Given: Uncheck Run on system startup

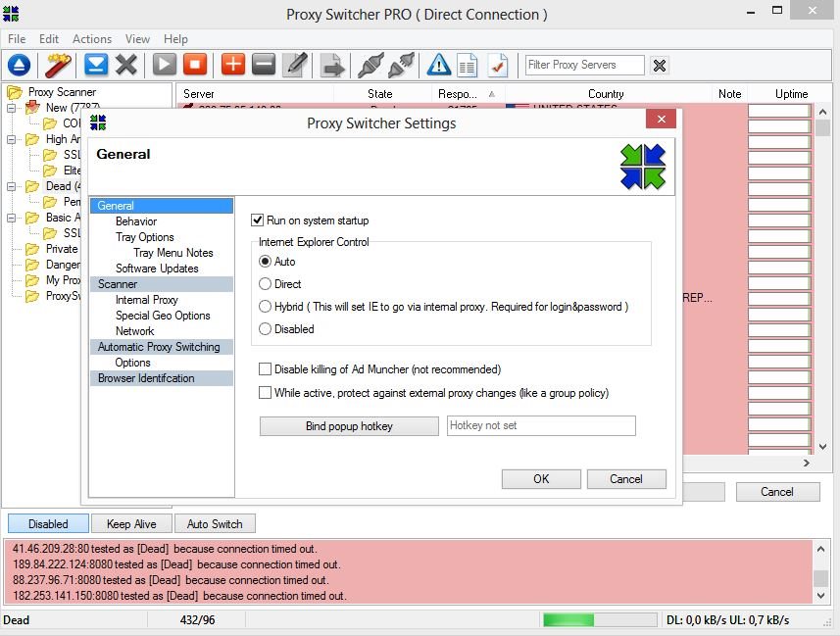Looking at the screenshot, I should [x=258, y=220].
